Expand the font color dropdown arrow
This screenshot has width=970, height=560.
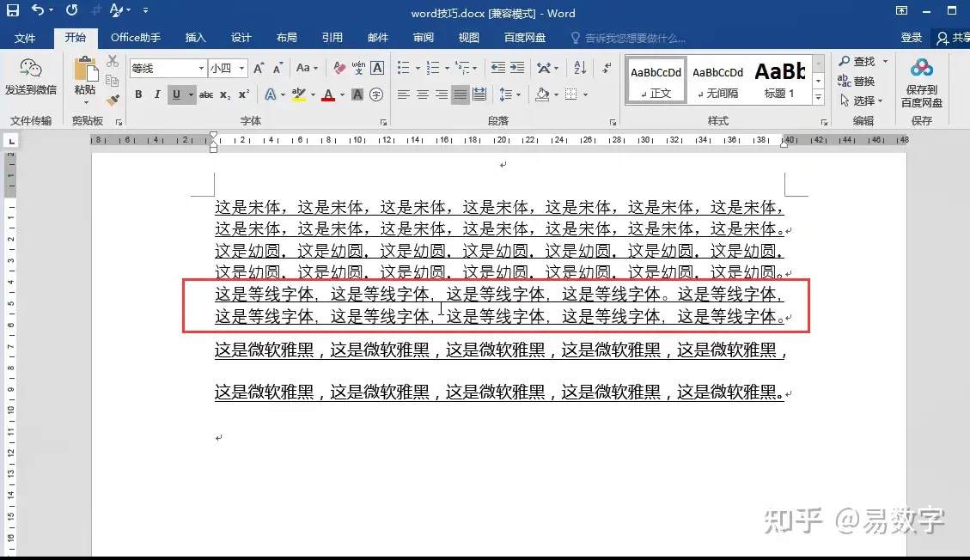[342, 95]
